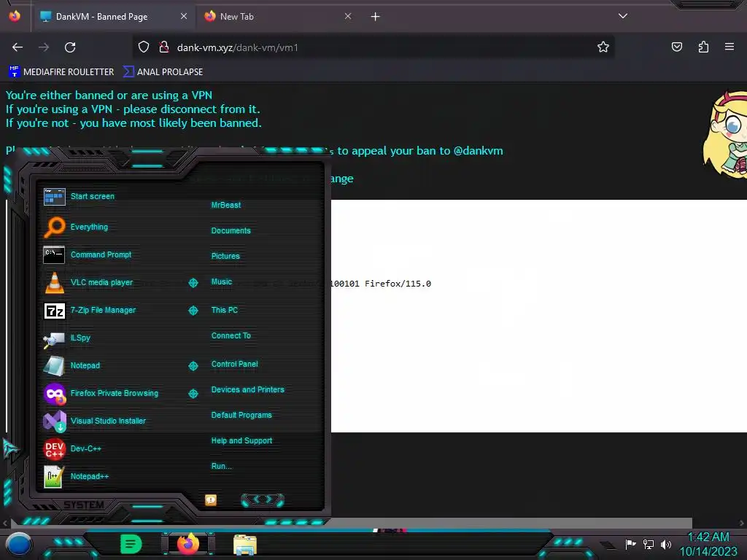747x560 pixels.
Task: Bookmark this page with the star
Action: (x=603, y=47)
